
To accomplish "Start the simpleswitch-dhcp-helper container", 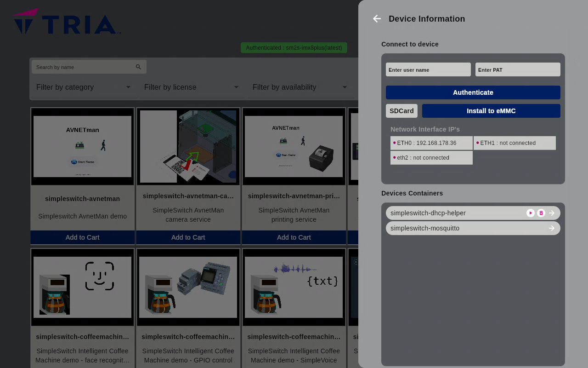I will [530, 213].
